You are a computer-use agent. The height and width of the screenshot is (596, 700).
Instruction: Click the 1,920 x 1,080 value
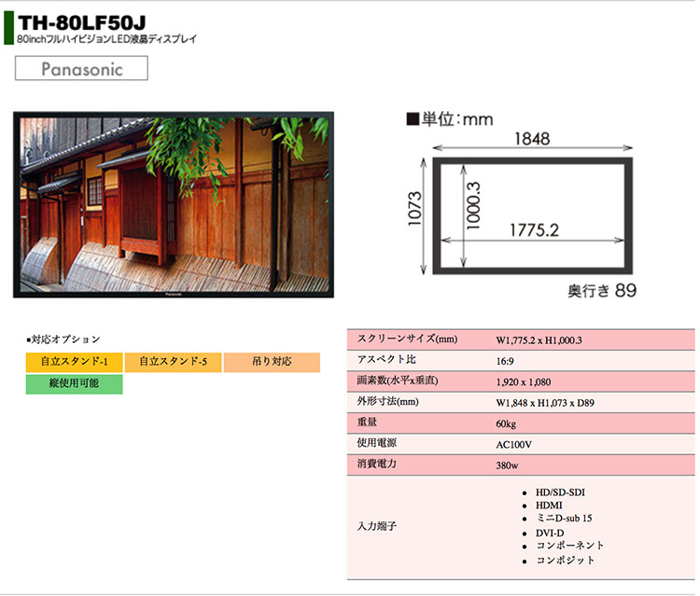click(x=524, y=382)
